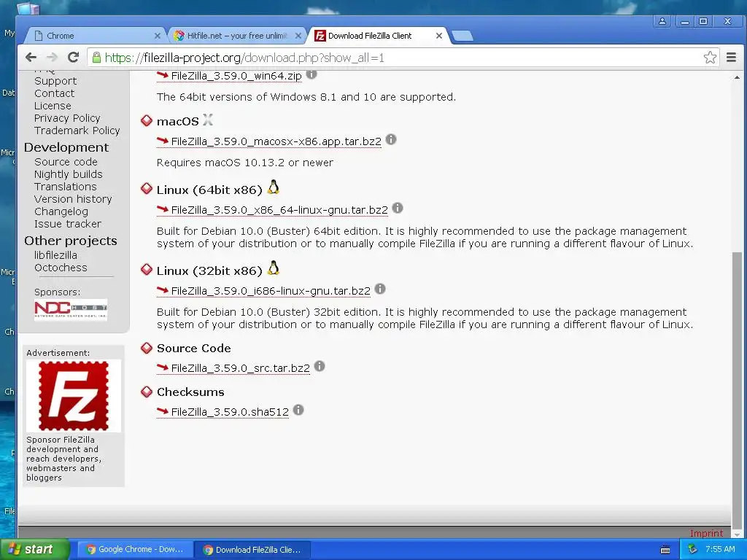This screenshot has height=560, width=747.
Task: Open the Trademark Policy link
Action: [x=77, y=131]
